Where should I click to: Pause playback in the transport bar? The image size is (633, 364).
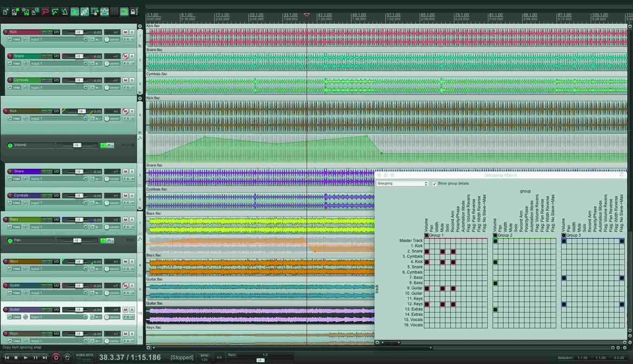[35, 358]
